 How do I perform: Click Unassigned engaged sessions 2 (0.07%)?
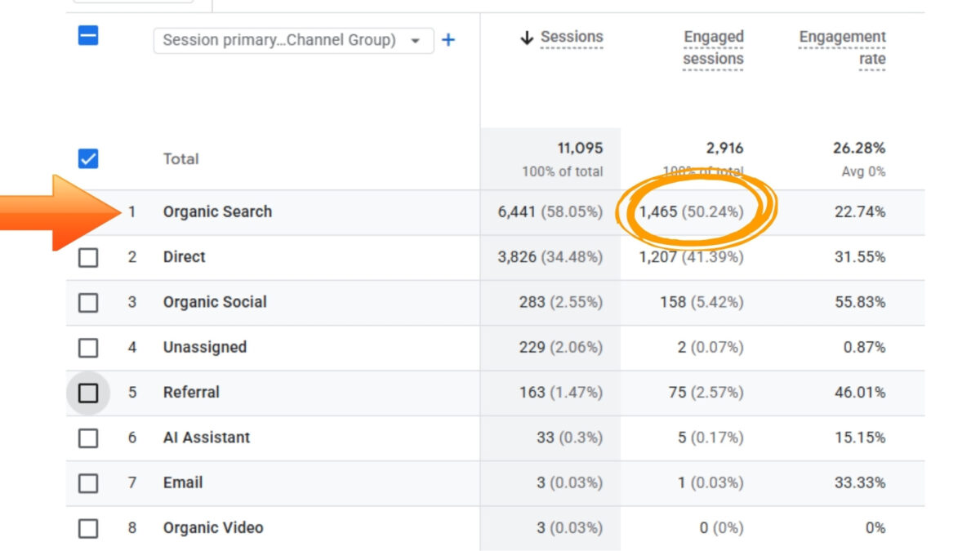pos(710,348)
